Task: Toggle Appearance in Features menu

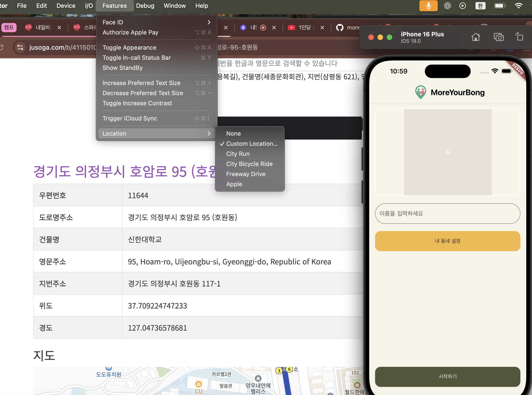Action: (129, 48)
